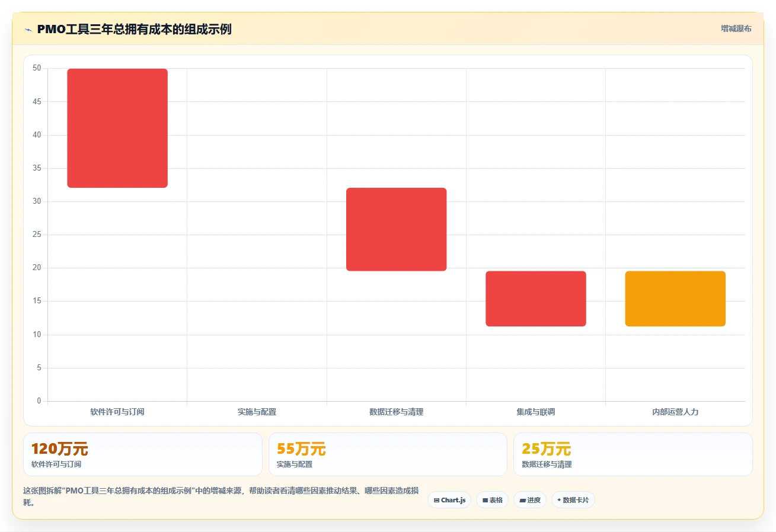Click the x-axis label 软件许可与订阅
Viewport: 776px width, 532px height.
click(x=117, y=412)
